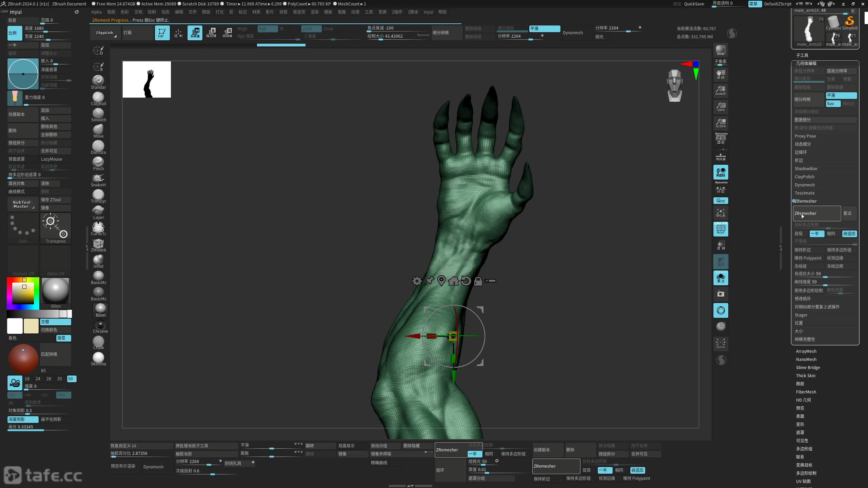Click the BPR render icon
This screenshot has width=868, height=488.
tap(721, 50)
